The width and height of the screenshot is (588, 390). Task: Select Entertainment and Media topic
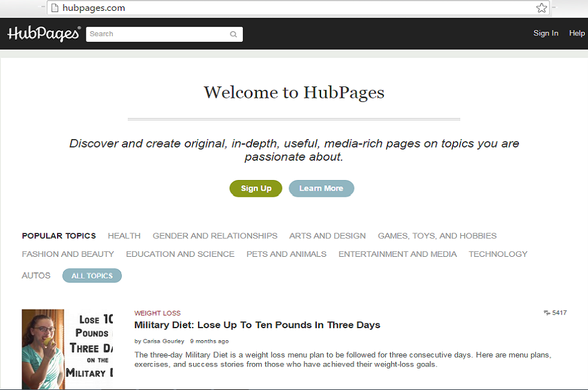coord(397,254)
